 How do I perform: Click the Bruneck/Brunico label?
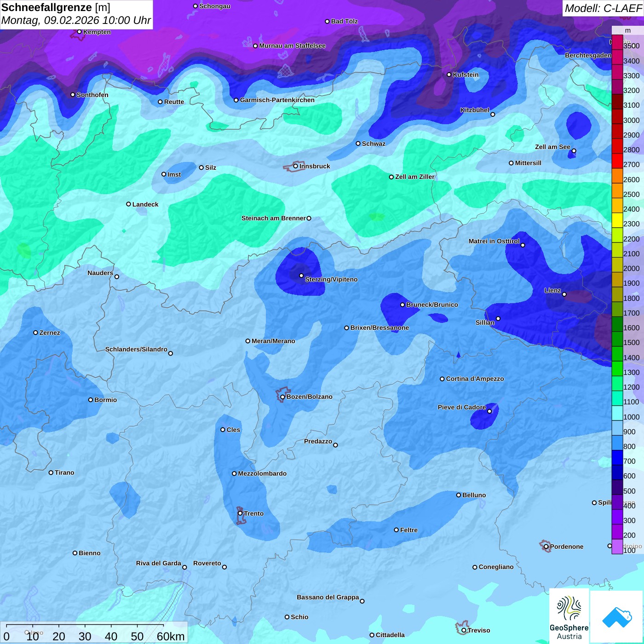click(x=432, y=305)
